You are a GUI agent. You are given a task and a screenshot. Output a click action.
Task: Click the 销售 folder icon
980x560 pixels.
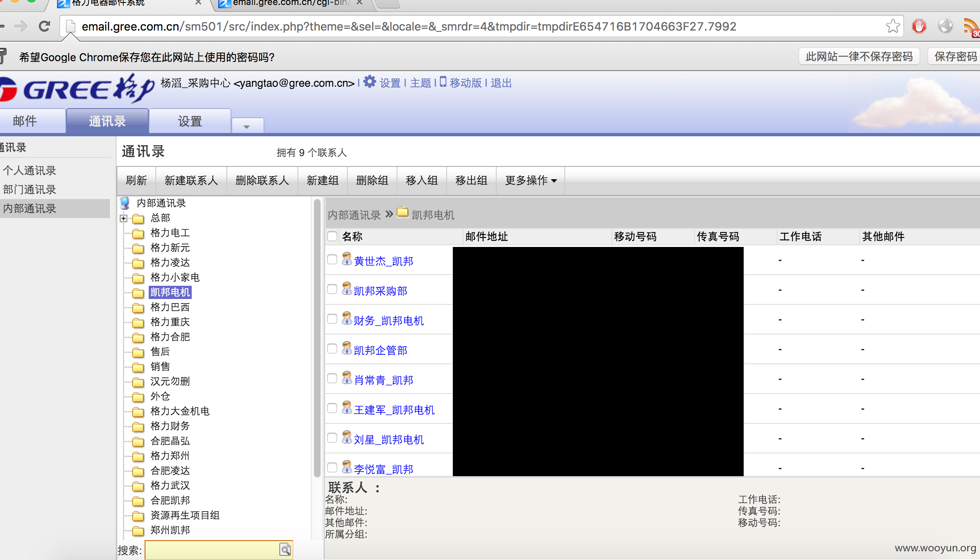[138, 368]
